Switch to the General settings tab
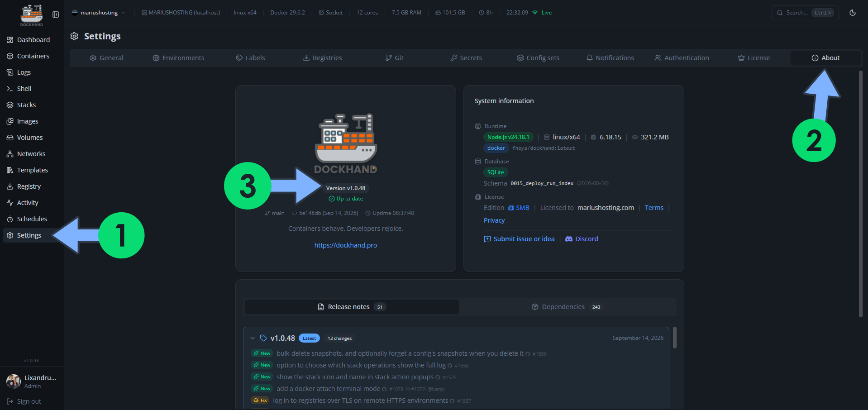This screenshot has width=868, height=410. tap(106, 58)
